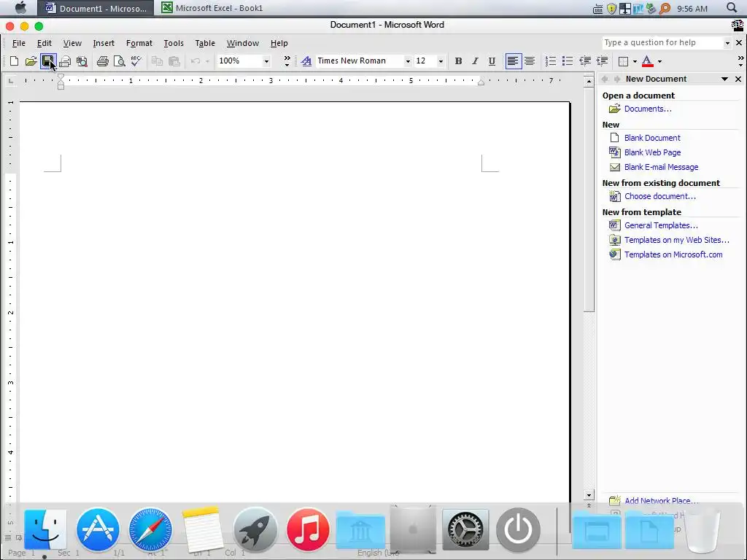Click the Print toolbar icon
The image size is (747, 560).
pyautogui.click(x=102, y=61)
